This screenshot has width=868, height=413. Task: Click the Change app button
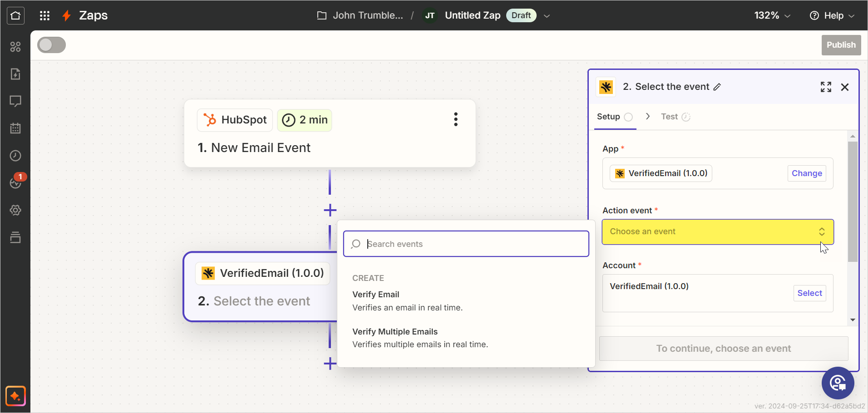[x=807, y=173]
